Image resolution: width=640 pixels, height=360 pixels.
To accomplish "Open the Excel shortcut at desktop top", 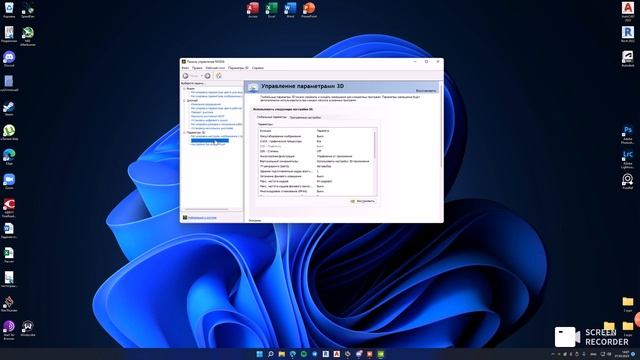I will point(271,10).
